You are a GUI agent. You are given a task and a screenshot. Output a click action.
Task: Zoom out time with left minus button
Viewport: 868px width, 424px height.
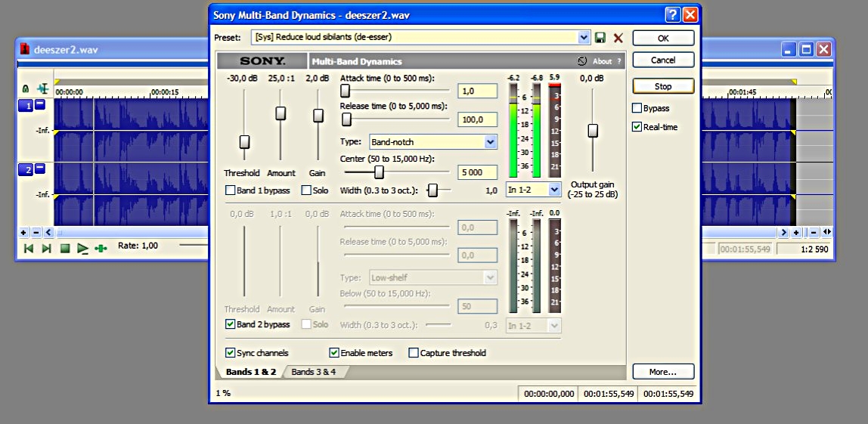point(36,233)
